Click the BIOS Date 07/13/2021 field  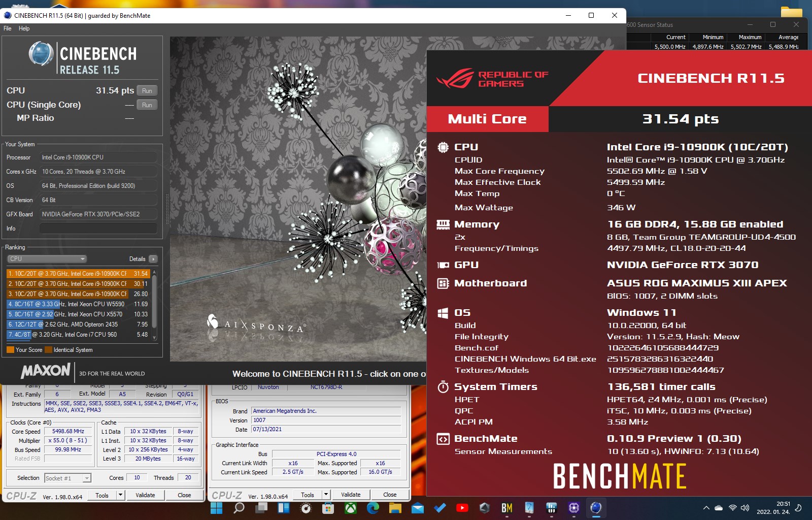pos(326,429)
